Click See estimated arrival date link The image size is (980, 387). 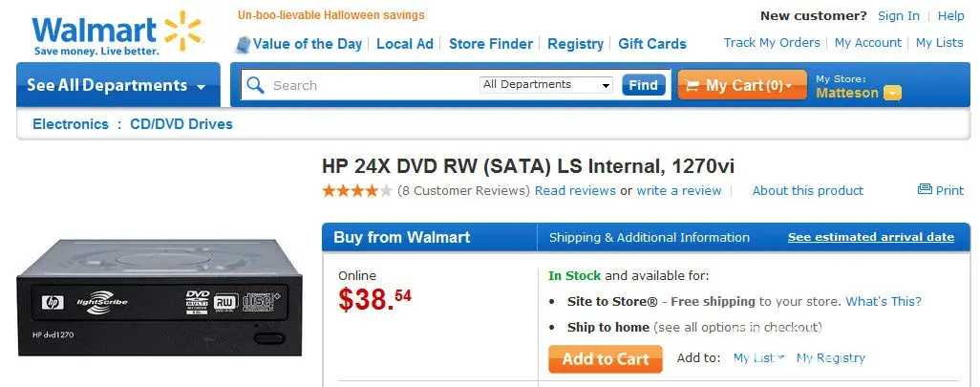point(870,237)
